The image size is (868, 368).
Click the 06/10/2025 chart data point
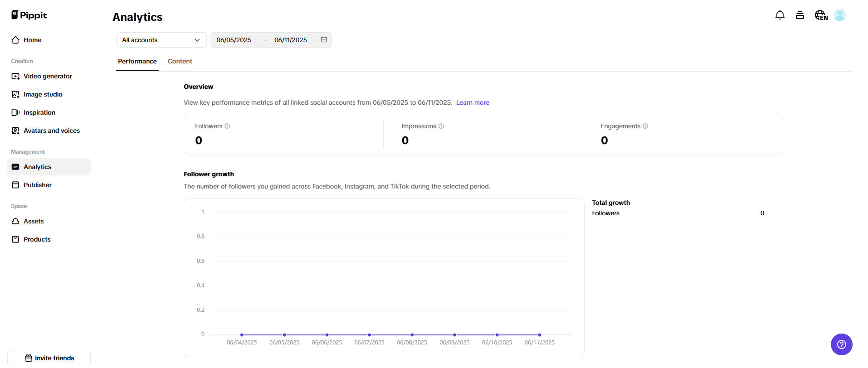pos(497,335)
